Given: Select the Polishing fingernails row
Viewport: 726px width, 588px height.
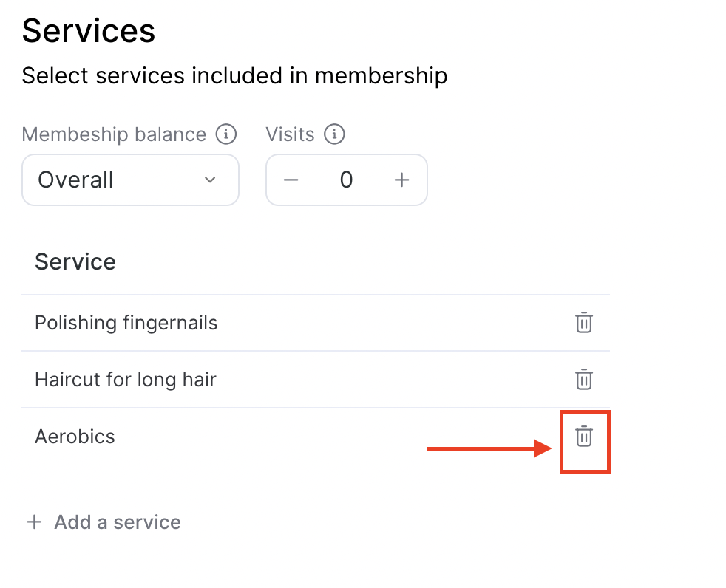Looking at the screenshot, I should 315,323.
